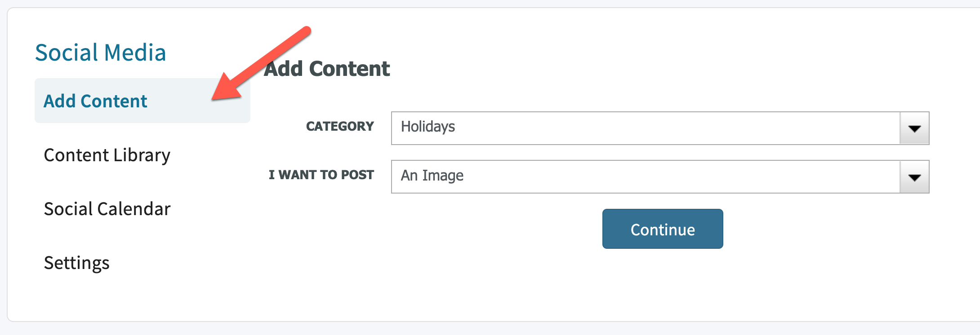Viewport: 980px width, 335px height.
Task: Open the Category dropdown arrow
Action: point(914,128)
